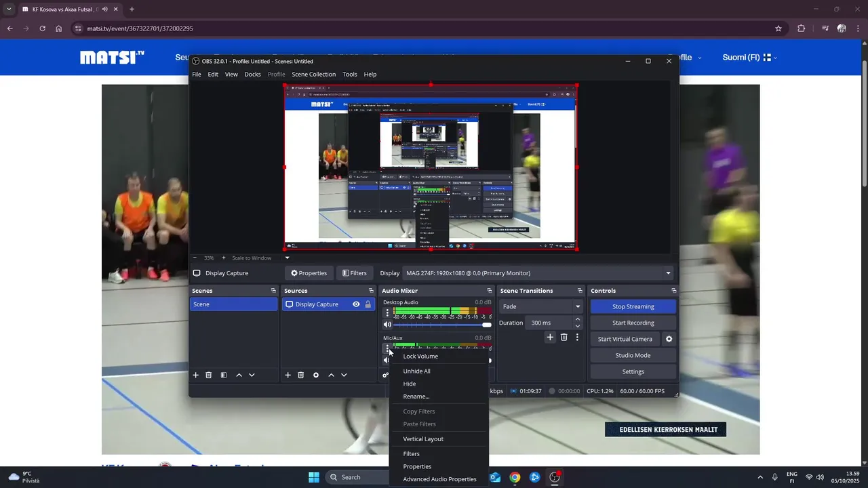Bookmark this page with the star icon
Screen dimensions: 868x488
pyautogui.click(x=778, y=28)
